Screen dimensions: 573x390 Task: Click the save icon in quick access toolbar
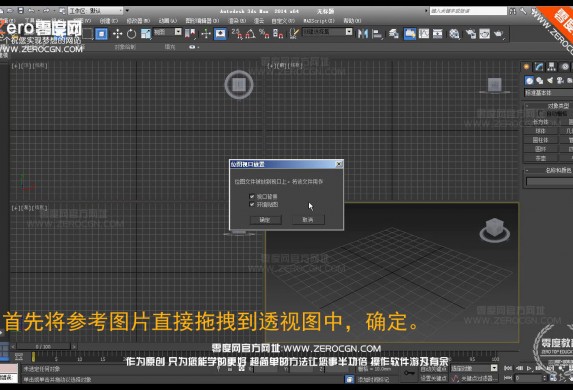coord(20,11)
